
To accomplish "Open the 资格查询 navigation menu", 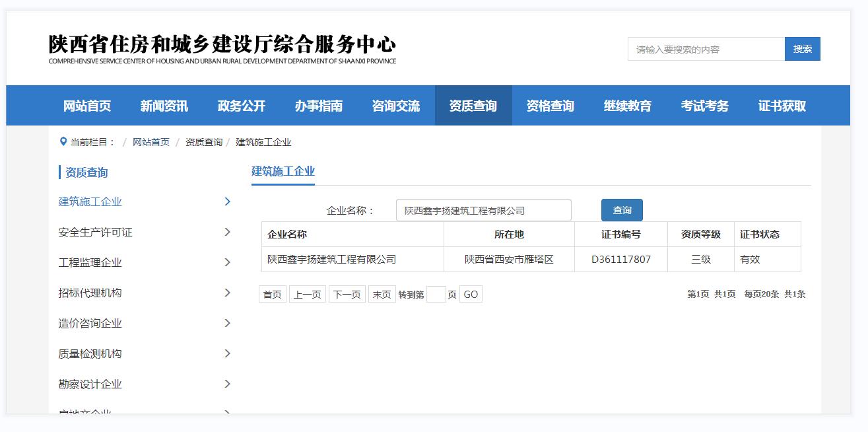I will click(x=550, y=106).
